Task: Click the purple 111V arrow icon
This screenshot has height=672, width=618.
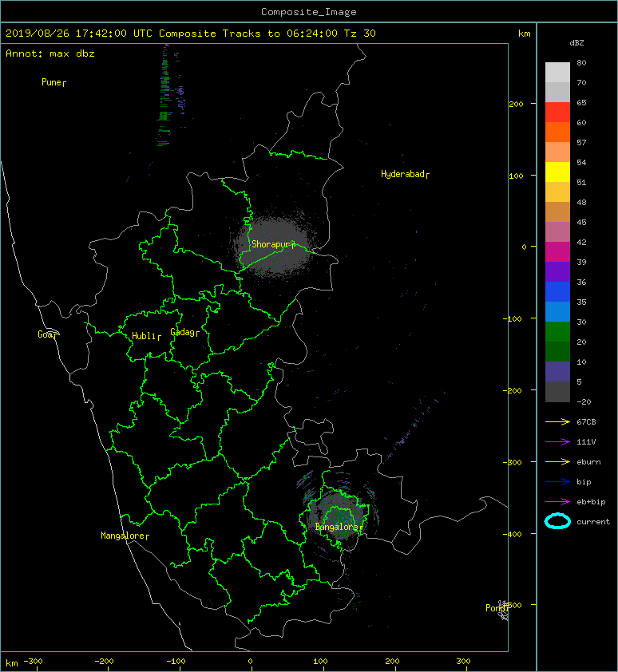Action: pos(557,442)
